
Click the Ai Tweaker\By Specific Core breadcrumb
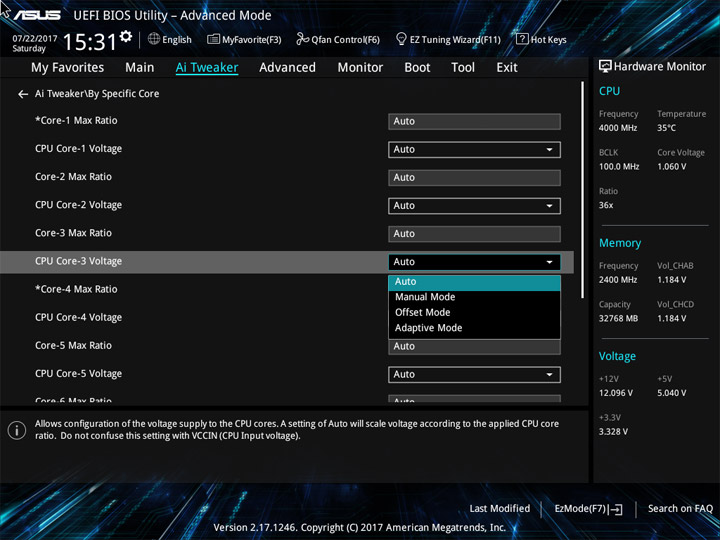[x=97, y=94]
